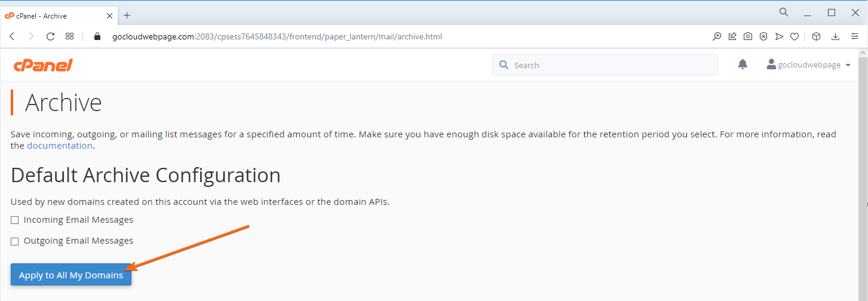868x301 pixels.
Task: Click the address bar URL
Action: pos(277,36)
